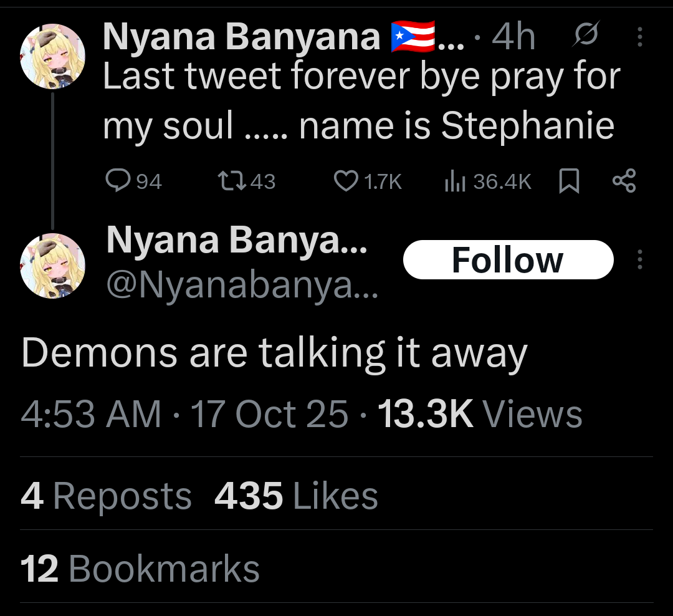Viewport: 673px width, 616px height.
Task: View the 435 Likes list
Action: pos(296,496)
